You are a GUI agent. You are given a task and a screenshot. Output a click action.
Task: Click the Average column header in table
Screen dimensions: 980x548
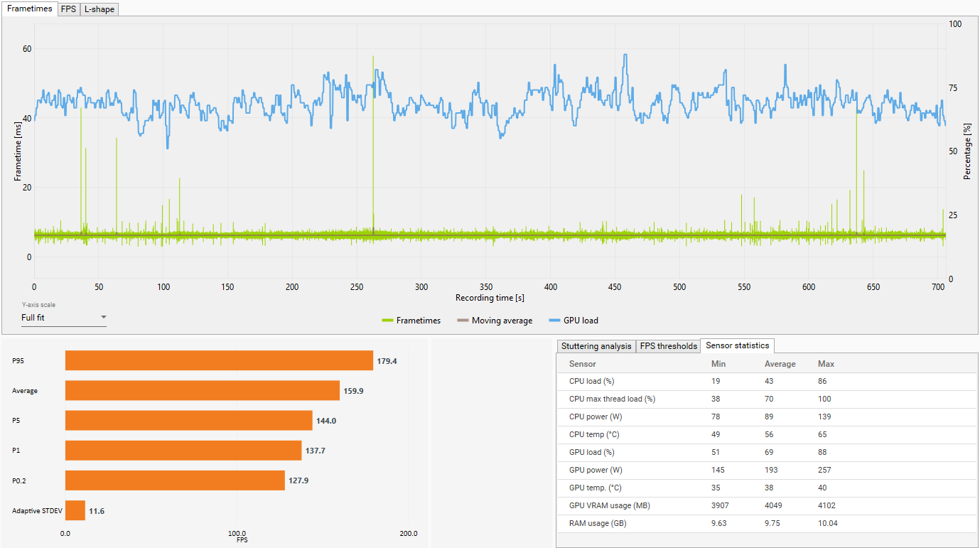pyautogui.click(x=780, y=364)
